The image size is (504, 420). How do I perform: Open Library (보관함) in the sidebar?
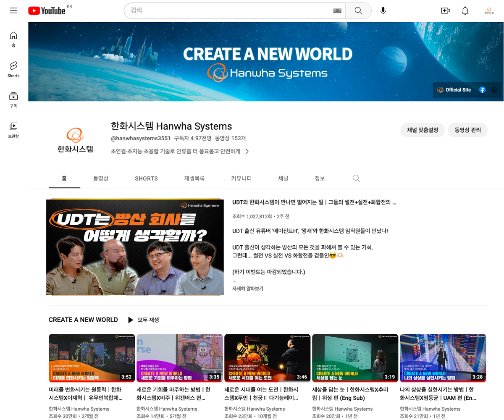pyautogui.click(x=13, y=130)
